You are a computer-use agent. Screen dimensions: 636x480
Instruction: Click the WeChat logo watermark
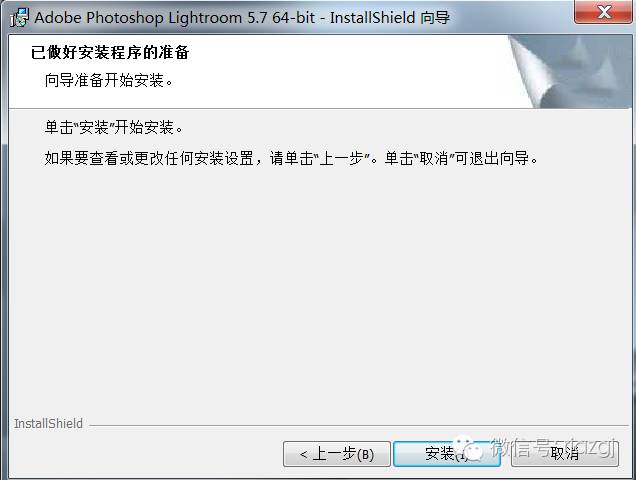[468, 448]
